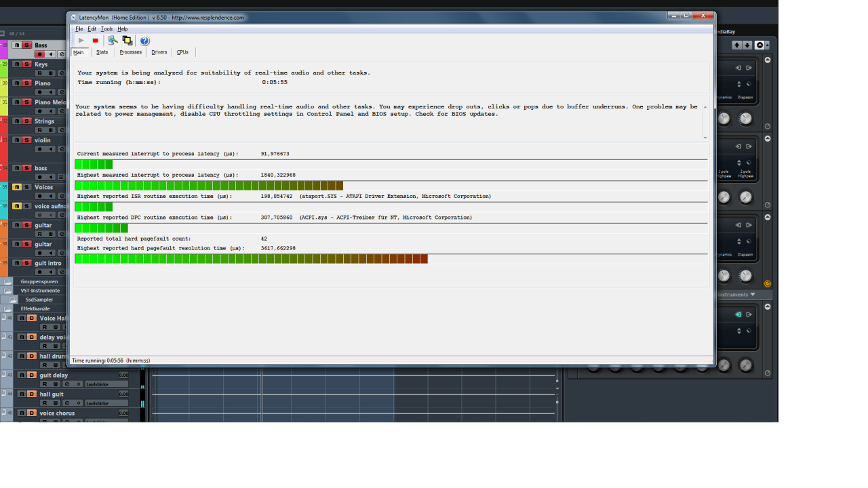This screenshot has height=488, width=868.
Task: Mute the Voices track
Action: pos(16,187)
